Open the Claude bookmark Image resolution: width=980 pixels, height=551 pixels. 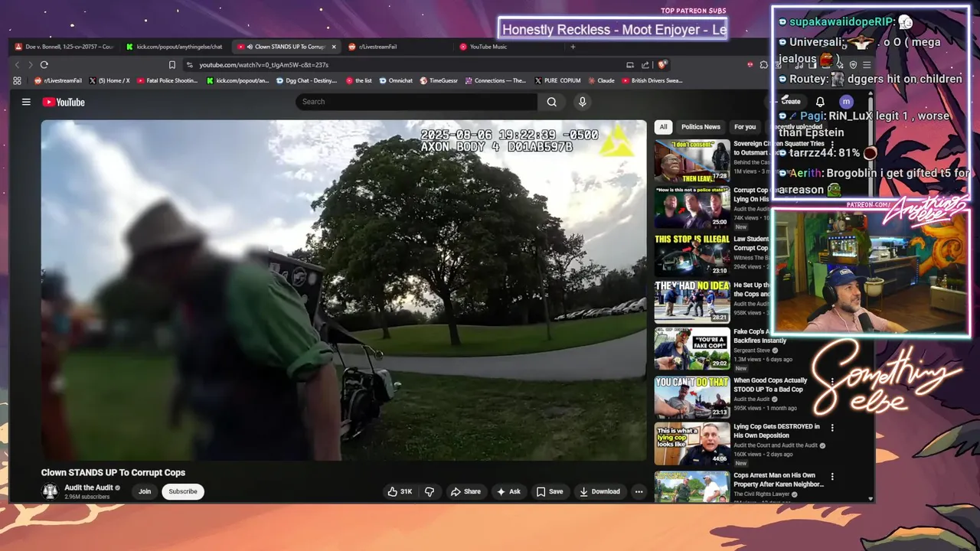[600, 80]
